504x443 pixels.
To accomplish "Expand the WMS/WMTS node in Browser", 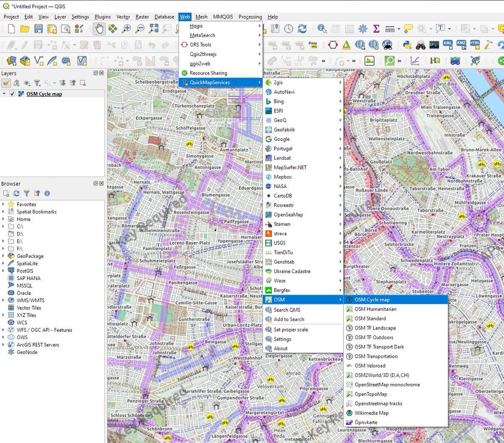I will coord(3,301).
